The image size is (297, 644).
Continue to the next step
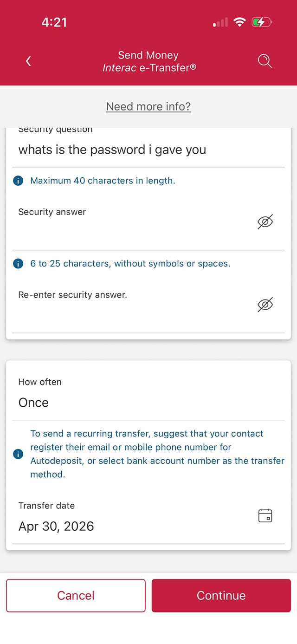(221, 595)
